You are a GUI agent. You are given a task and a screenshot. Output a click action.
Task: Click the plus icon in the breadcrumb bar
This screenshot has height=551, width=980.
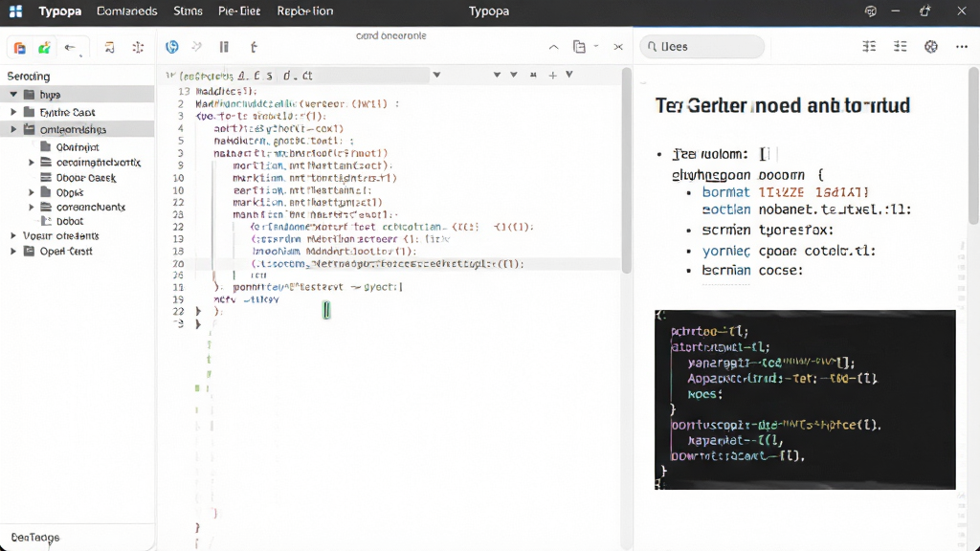552,75
